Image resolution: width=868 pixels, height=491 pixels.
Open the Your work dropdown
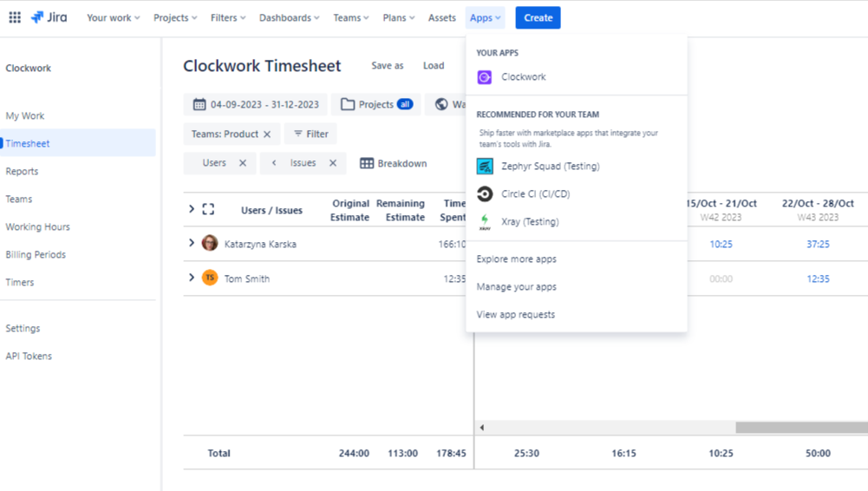click(x=114, y=17)
